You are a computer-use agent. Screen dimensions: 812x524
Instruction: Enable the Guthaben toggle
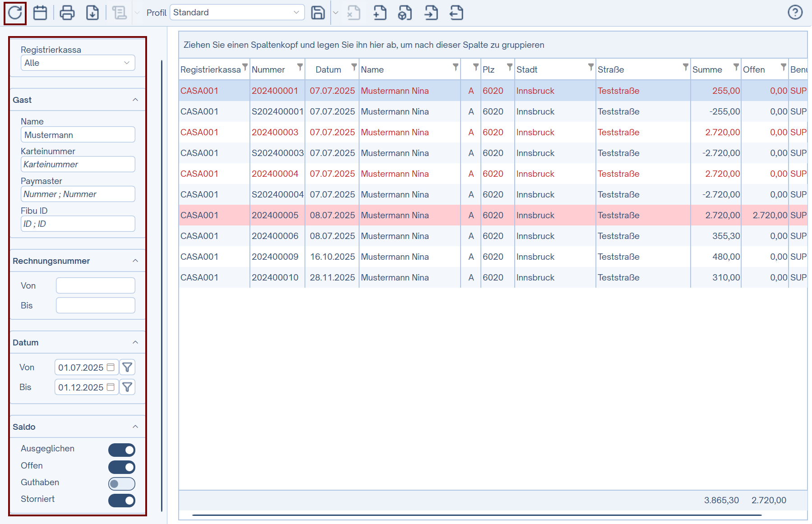[x=121, y=483]
